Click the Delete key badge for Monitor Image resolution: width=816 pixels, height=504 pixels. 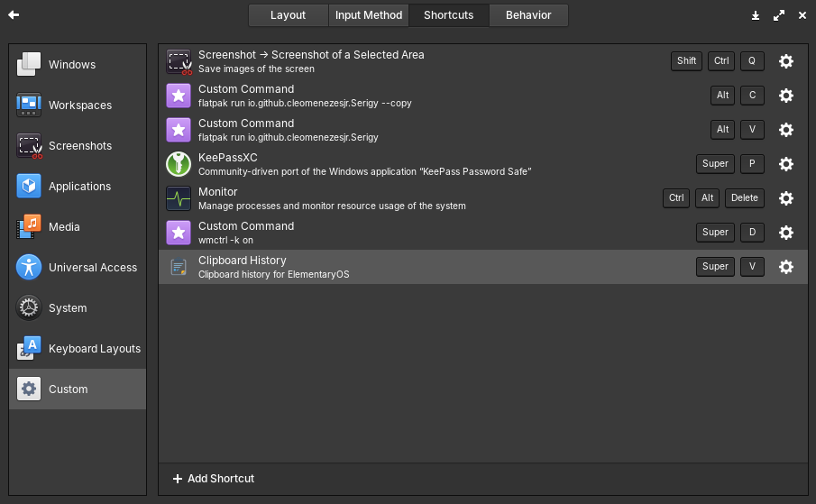point(744,198)
